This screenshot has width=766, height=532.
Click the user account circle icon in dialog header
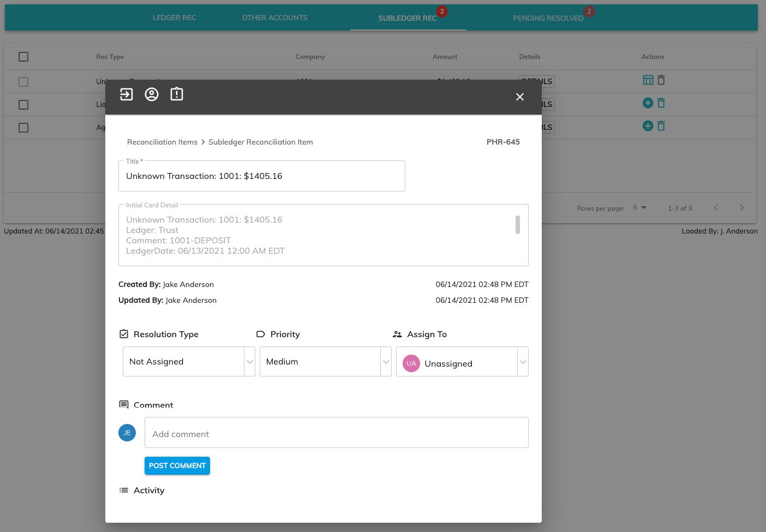pyautogui.click(x=152, y=94)
